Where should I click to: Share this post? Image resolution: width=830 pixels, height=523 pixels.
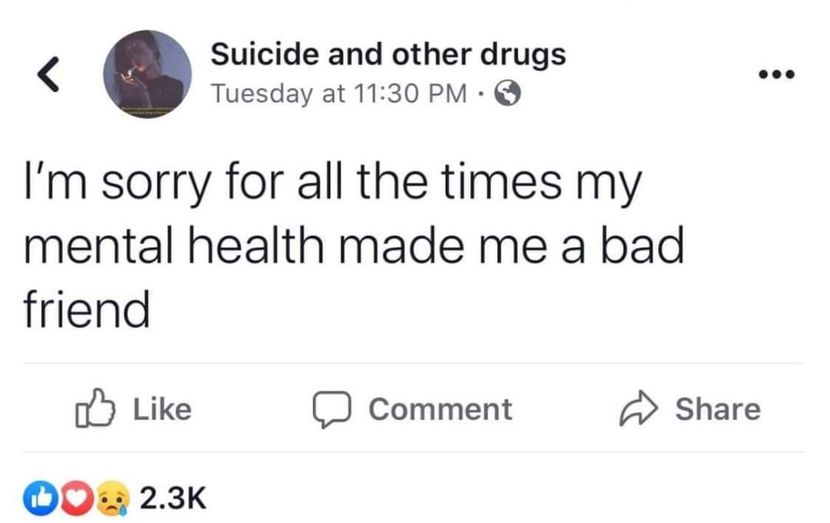coord(690,409)
